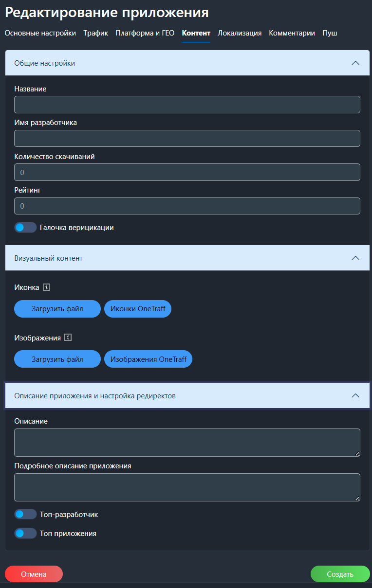The height and width of the screenshot is (588, 372).
Task: Open the Локализация tab
Action: coord(240,33)
